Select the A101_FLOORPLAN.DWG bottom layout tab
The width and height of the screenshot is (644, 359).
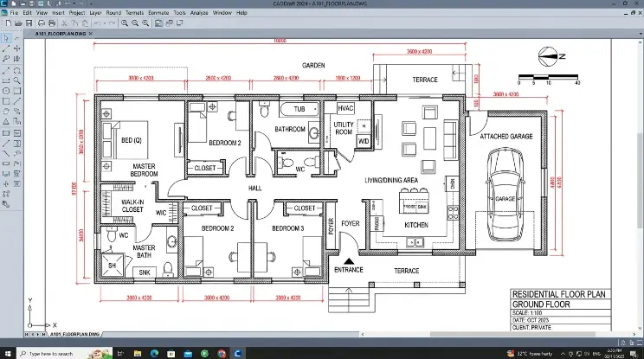[x=74, y=335]
